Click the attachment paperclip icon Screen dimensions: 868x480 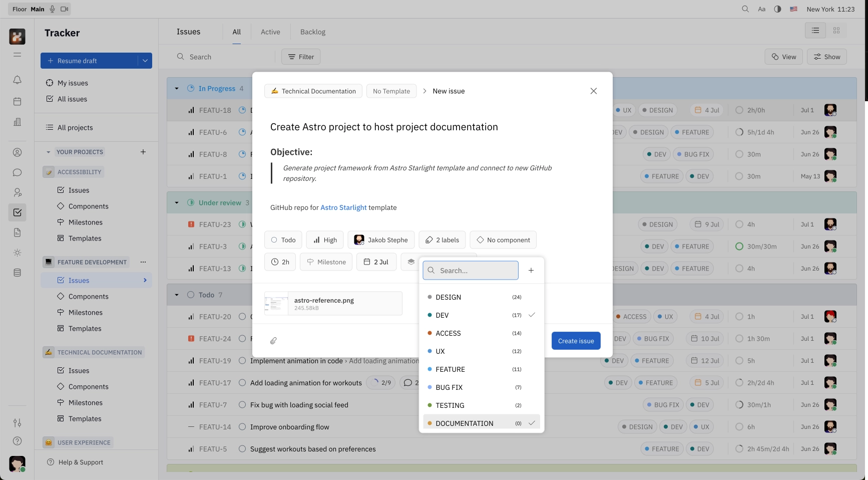273,341
